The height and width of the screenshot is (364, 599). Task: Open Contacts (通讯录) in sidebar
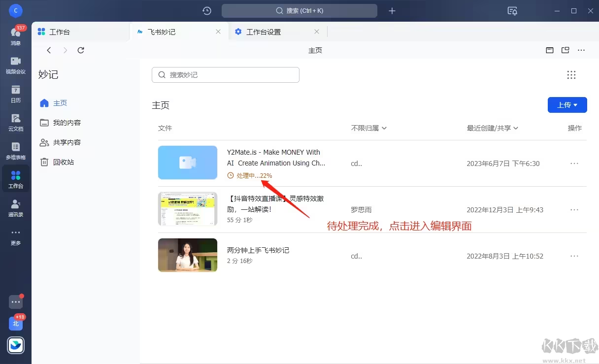click(16, 207)
